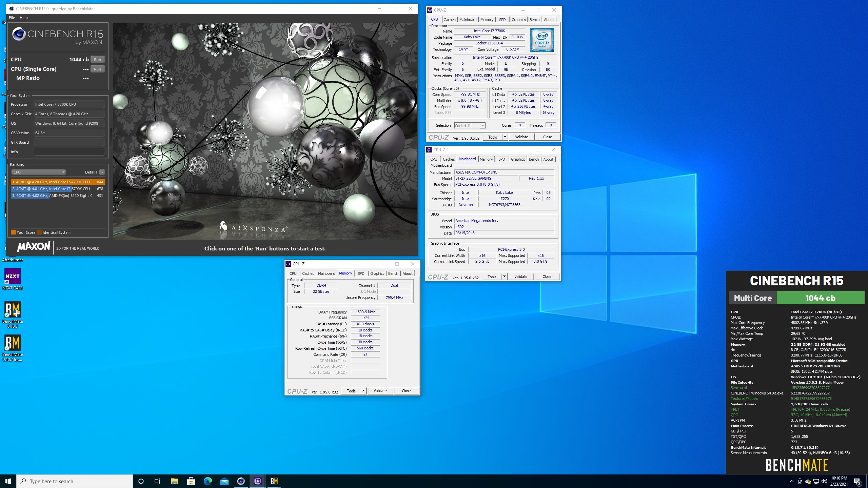This screenshot has width=868, height=488.
Task: Switch to Cinebench via its taskbar icon
Action: [x=241, y=481]
